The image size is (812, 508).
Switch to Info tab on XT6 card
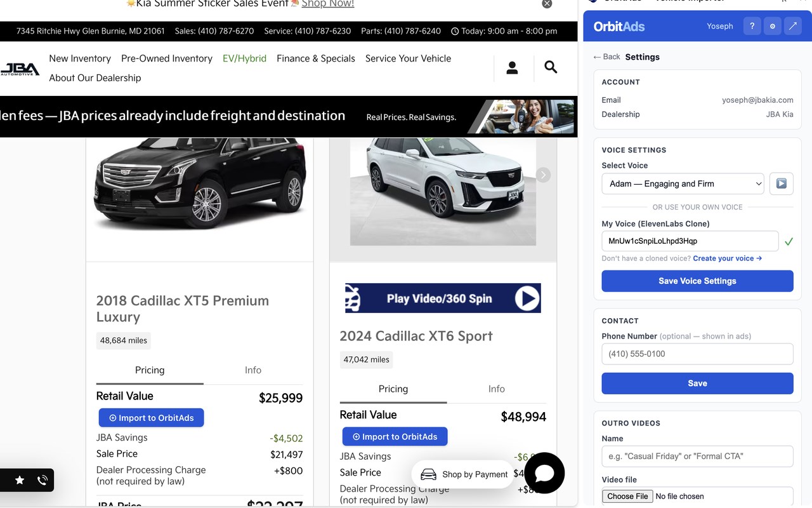pos(497,389)
